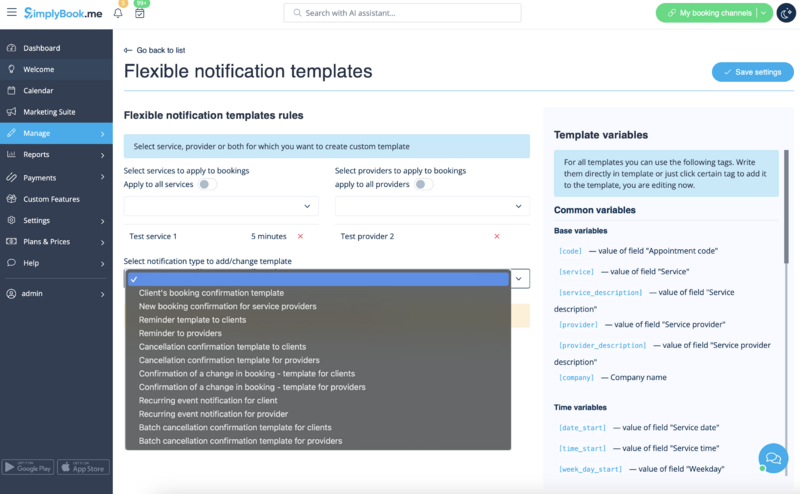Toggle Apply to all services switch
The height and width of the screenshot is (494, 800).
(x=207, y=184)
